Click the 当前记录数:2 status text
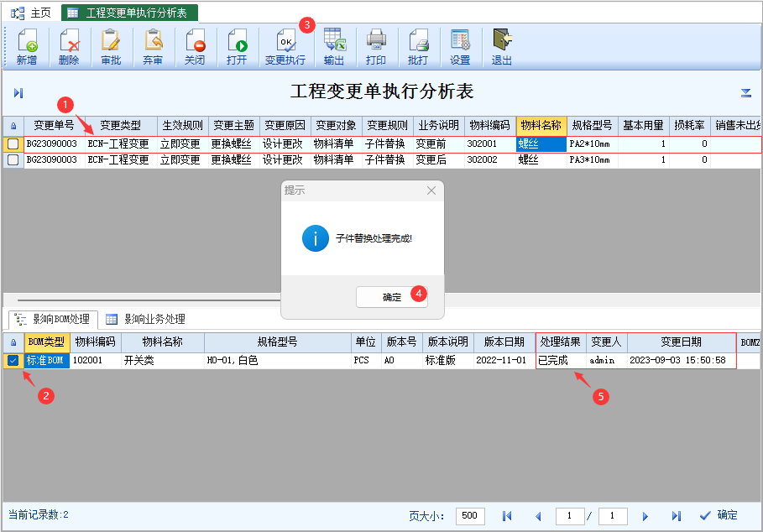763x532 pixels. pos(39,514)
